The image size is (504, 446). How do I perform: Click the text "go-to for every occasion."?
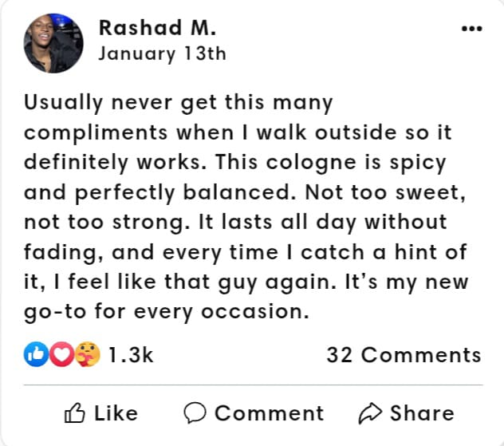[x=166, y=311]
